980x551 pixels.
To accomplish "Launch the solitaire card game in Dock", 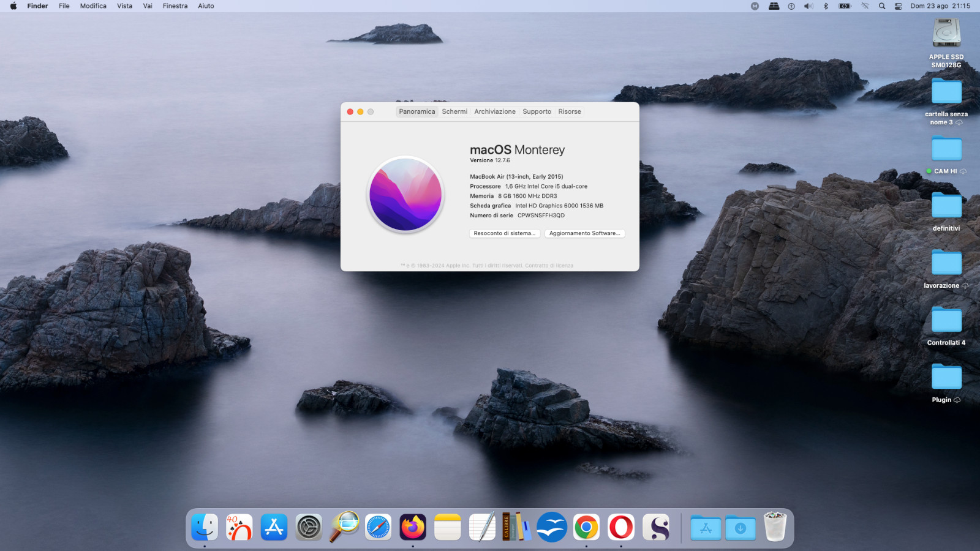I will pyautogui.click(x=239, y=527).
